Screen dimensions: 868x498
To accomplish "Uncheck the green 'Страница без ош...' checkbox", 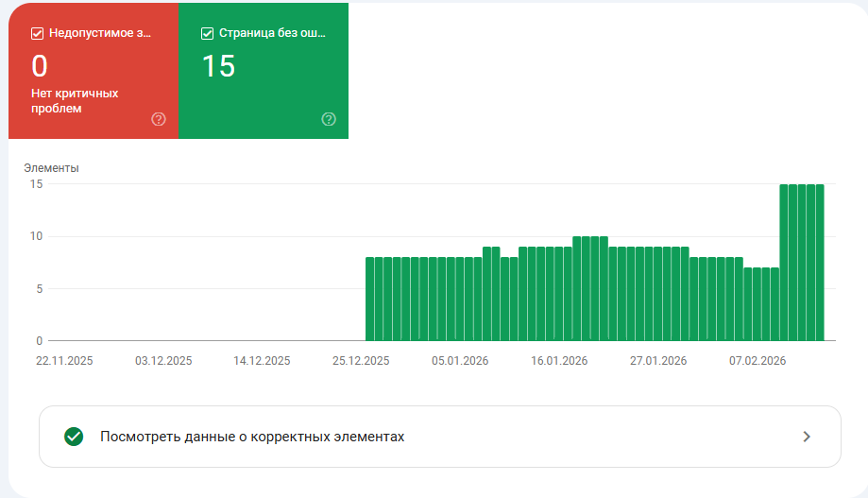I will click(x=207, y=33).
